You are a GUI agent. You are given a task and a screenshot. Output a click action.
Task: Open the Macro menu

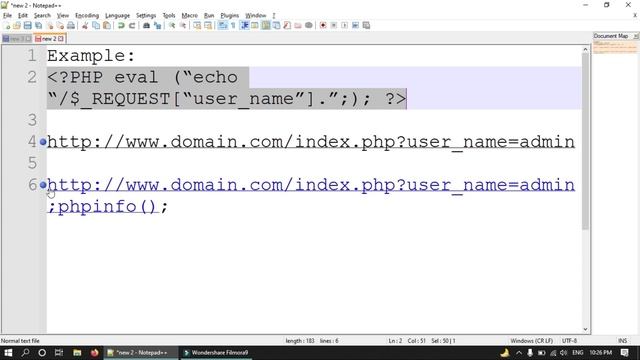189,16
